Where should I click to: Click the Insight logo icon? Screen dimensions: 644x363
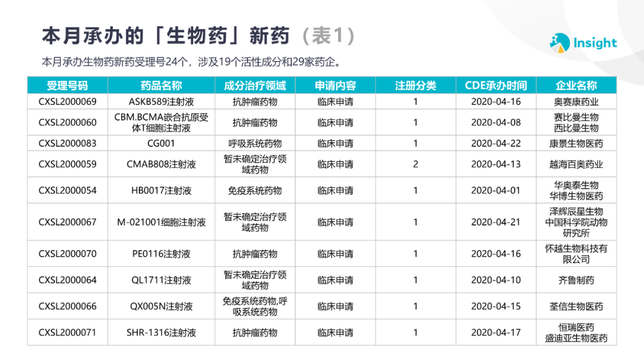[560, 43]
